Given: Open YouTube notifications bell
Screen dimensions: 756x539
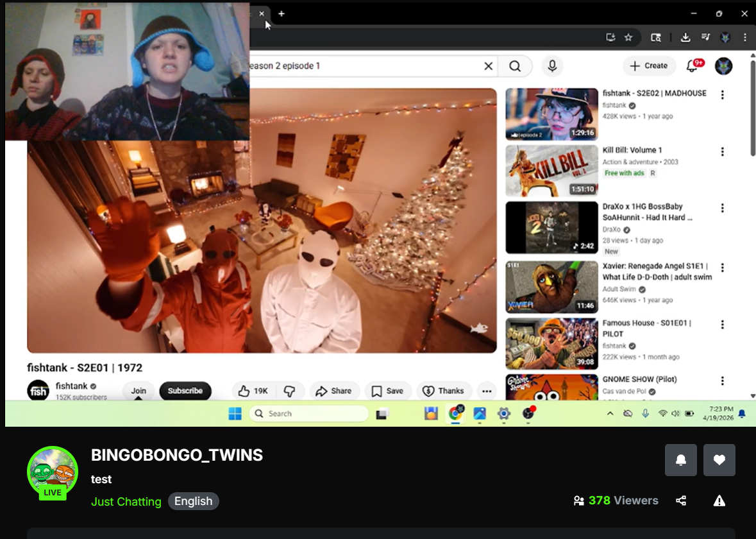Looking at the screenshot, I should point(693,65).
